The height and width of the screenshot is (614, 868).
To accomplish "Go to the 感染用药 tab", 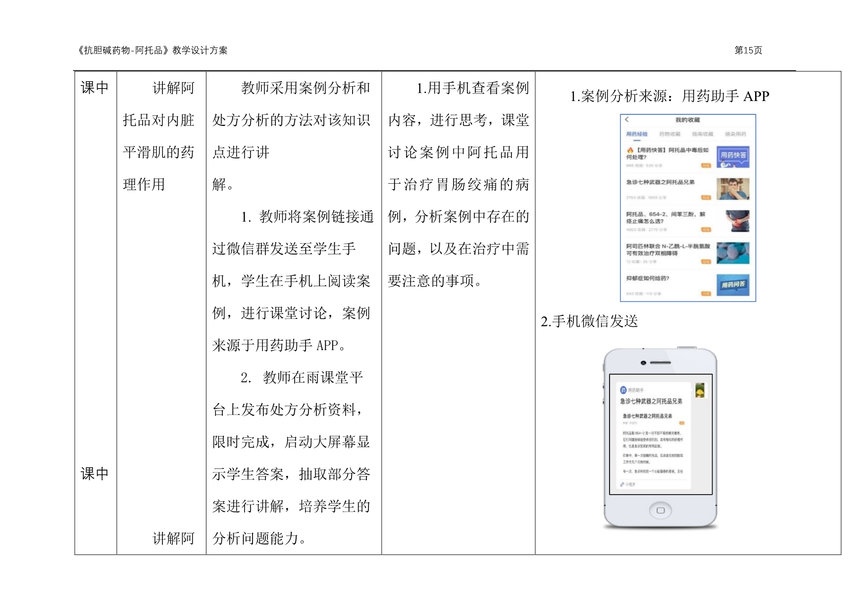I will tap(735, 134).
